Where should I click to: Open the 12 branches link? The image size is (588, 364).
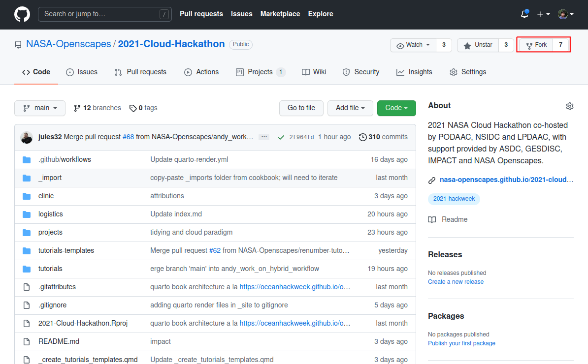click(98, 108)
